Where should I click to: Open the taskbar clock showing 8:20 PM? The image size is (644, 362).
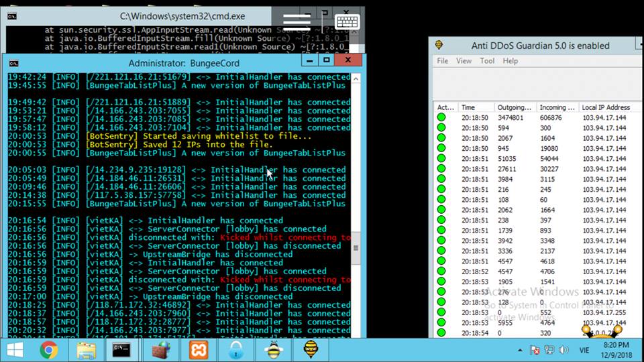(x=616, y=350)
